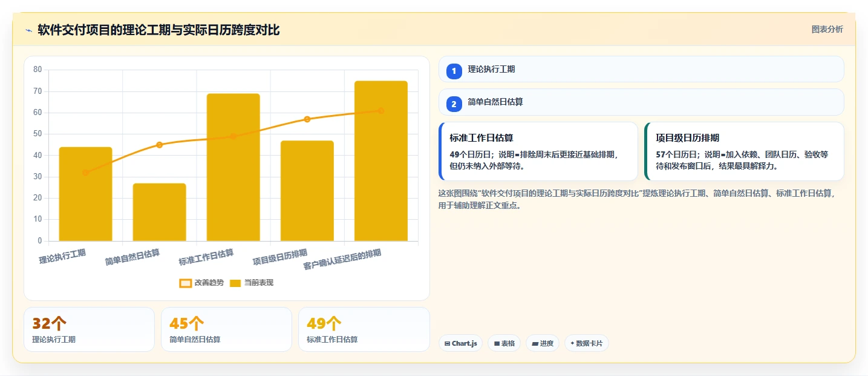Click the icon in the Chart.js tag

pos(447,344)
